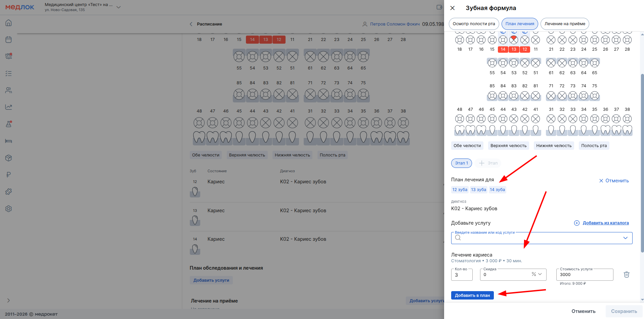Open the home icon in left sidebar
Image resolution: width=644 pixels, height=319 pixels.
[x=9, y=23]
